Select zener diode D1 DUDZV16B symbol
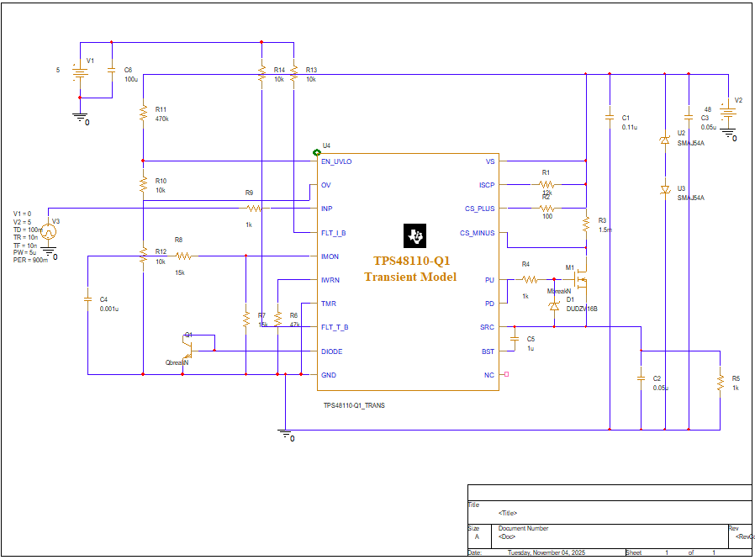Viewport: 755px width, 560px height. point(555,307)
